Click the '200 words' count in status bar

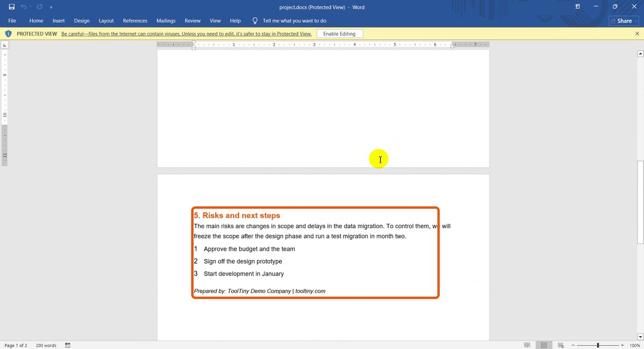[46, 345]
